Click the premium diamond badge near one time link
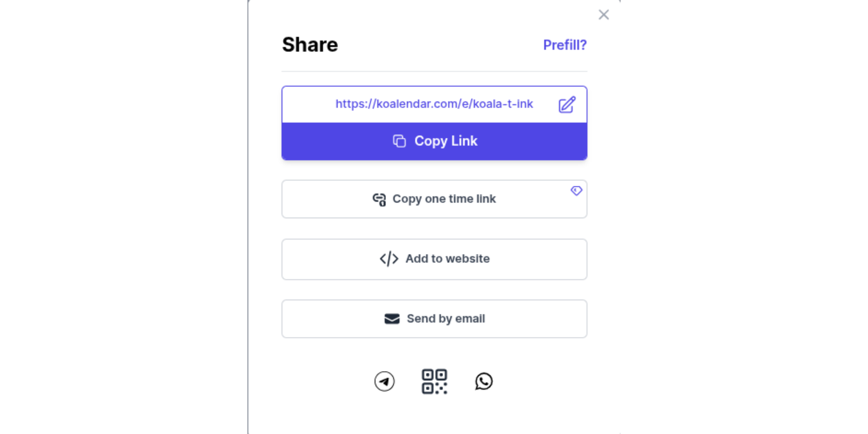 [576, 191]
